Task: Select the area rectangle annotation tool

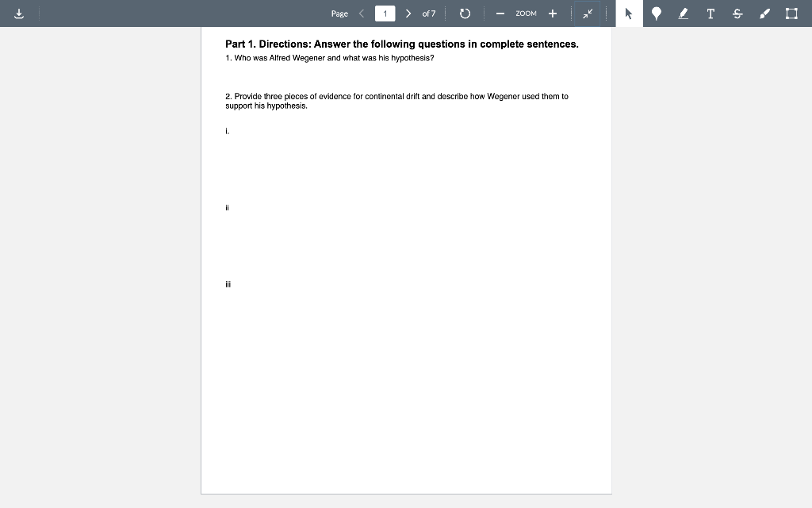Action: 791,13
